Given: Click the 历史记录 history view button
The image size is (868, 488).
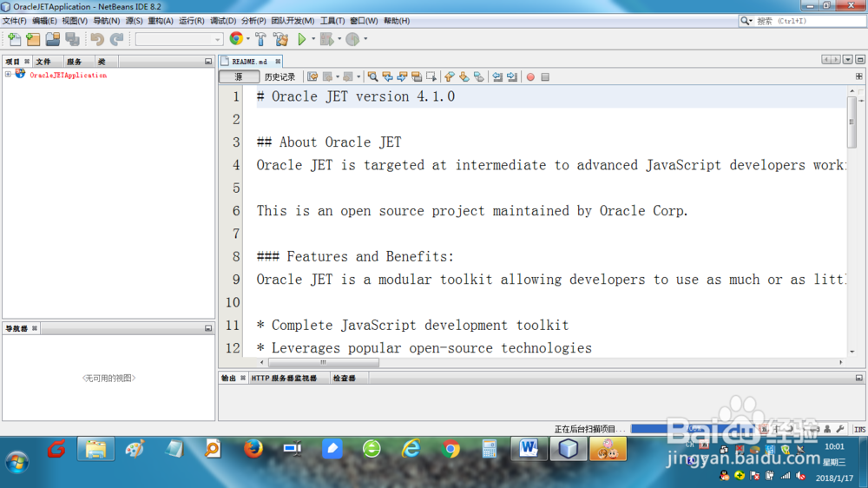Looking at the screenshot, I should pyautogui.click(x=280, y=77).
